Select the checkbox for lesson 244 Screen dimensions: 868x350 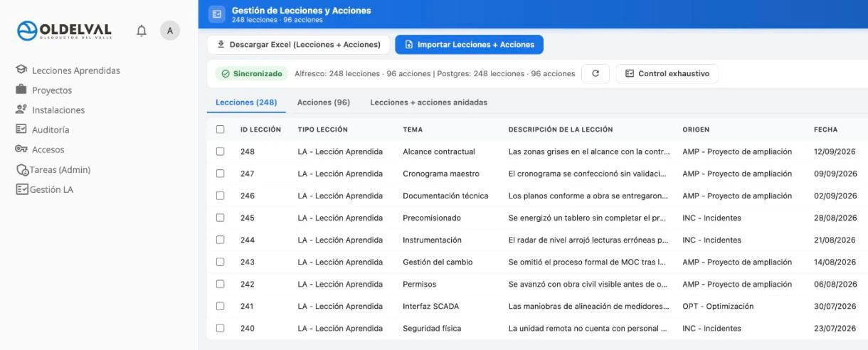(x=220, y=240)
